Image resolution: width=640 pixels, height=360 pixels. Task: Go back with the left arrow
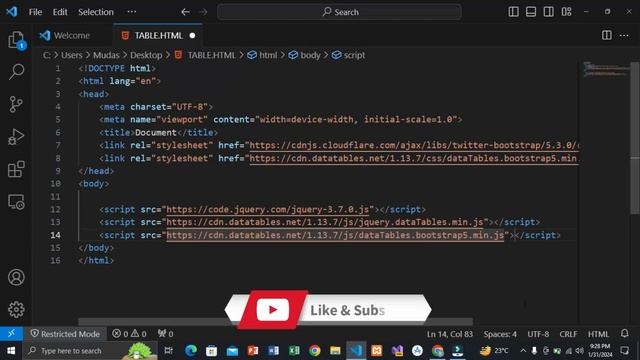point(185,12)
